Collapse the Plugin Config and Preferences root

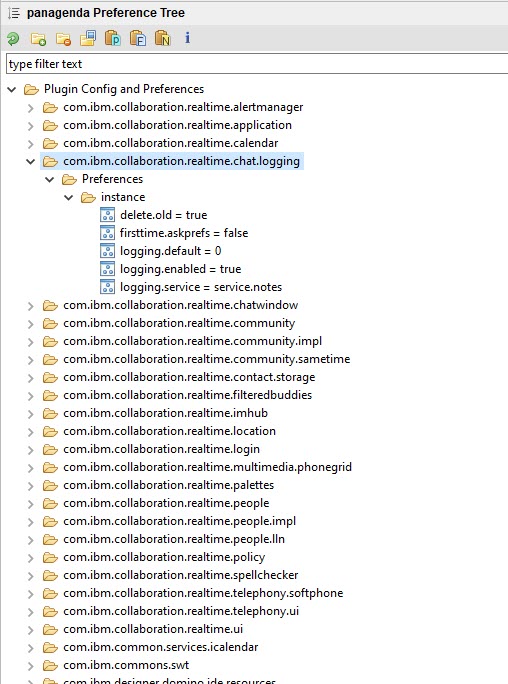click(12, 89)
